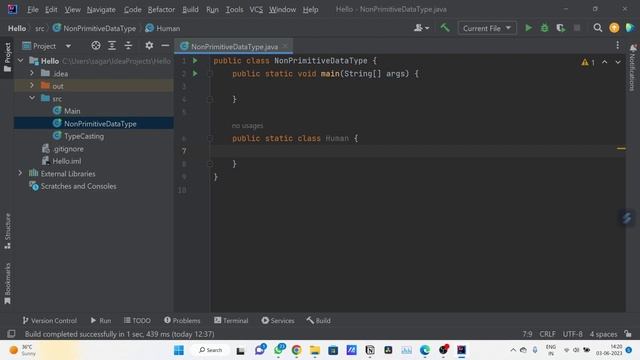This screenshot has height=360, width=640.
Task: Click the Run with Coverage icon
Action: tap(560, 28)
